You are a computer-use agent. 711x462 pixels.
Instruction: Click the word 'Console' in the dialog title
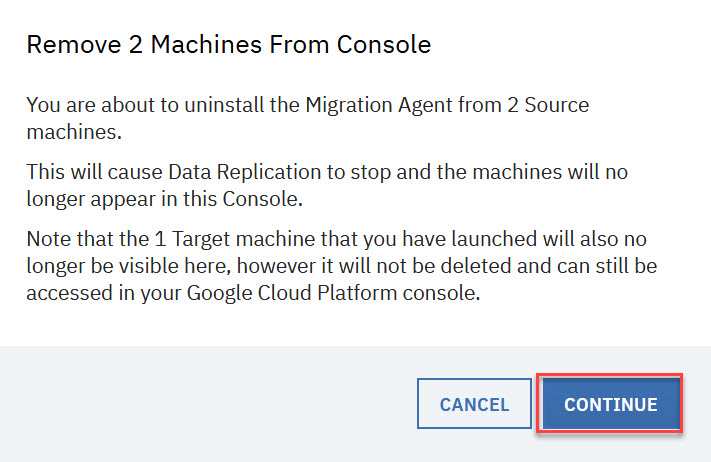(x=389, y=45)
